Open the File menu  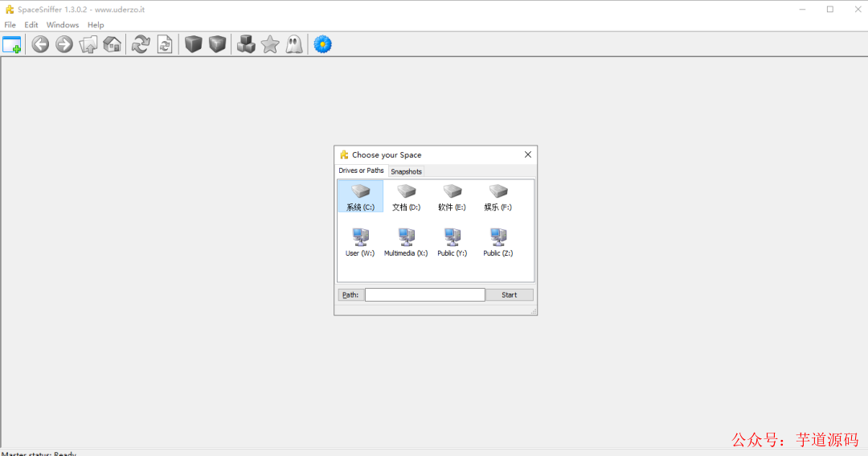[10, 25]
